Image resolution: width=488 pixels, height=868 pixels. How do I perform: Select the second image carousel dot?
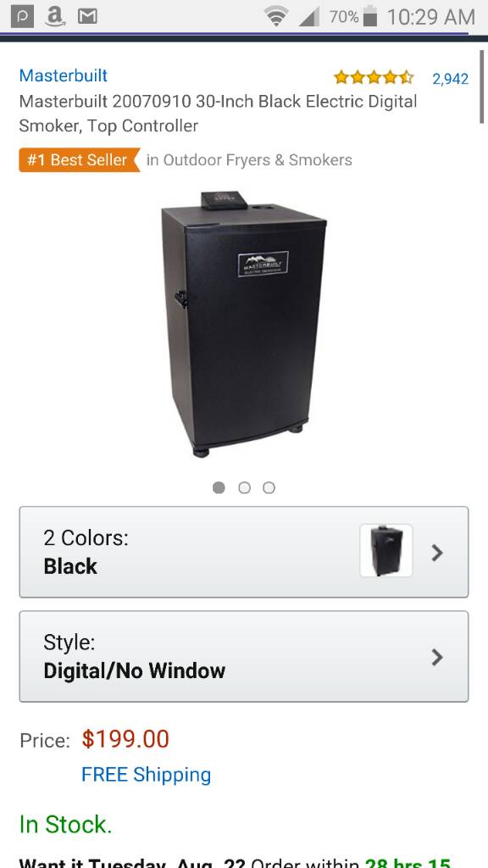244,487
